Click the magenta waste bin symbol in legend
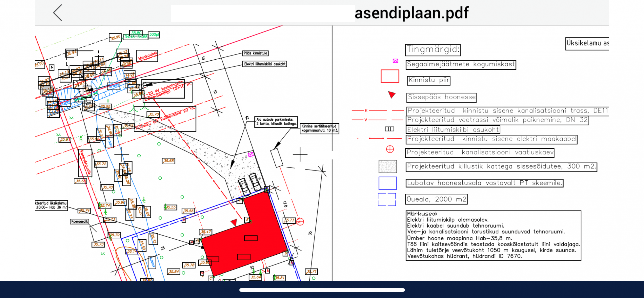Image resolution: width=644 pixels, height=298 pixels. [395, 61]
